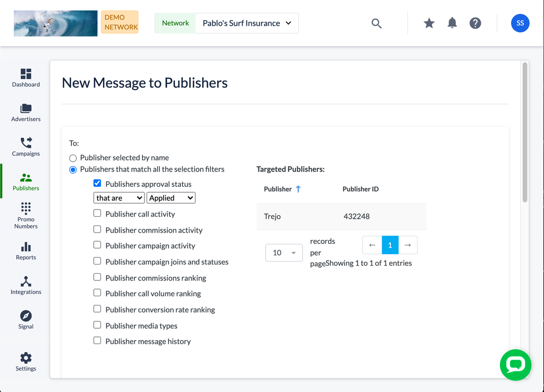The height and width of the screenshot is (392, 544).
Task: Click the page vertical scrollbar
Action: point(524,132)
